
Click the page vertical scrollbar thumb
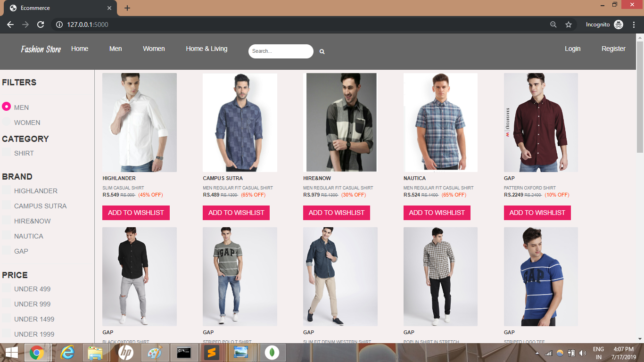[x=640, y=97]
